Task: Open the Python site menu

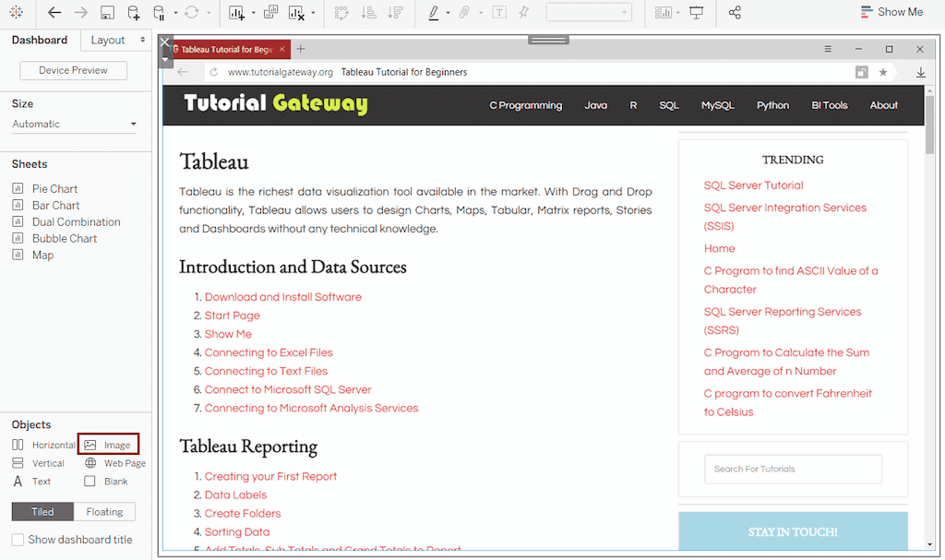Action: pyautogui.click(x=772, y=105)
